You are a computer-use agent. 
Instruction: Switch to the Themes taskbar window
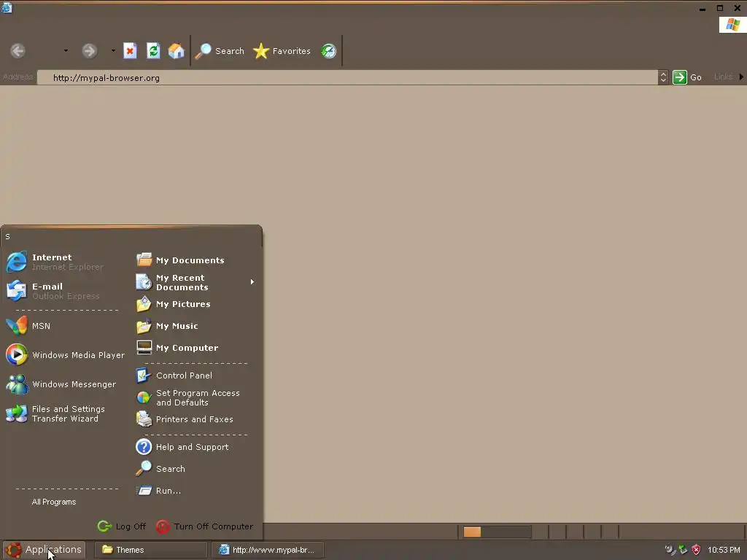(150, 550)
